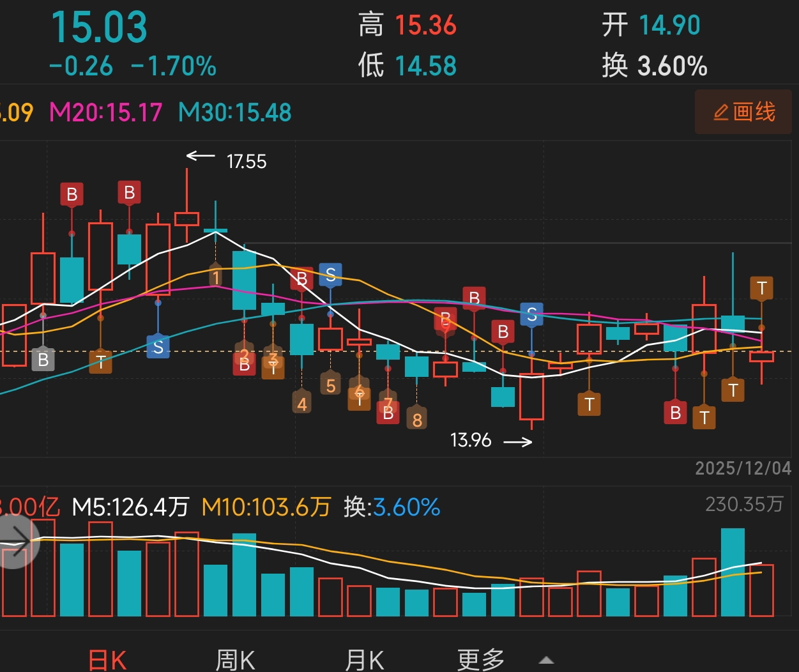Click the 换:3.60% turnover label in volume panel

(x=392, y=507)
